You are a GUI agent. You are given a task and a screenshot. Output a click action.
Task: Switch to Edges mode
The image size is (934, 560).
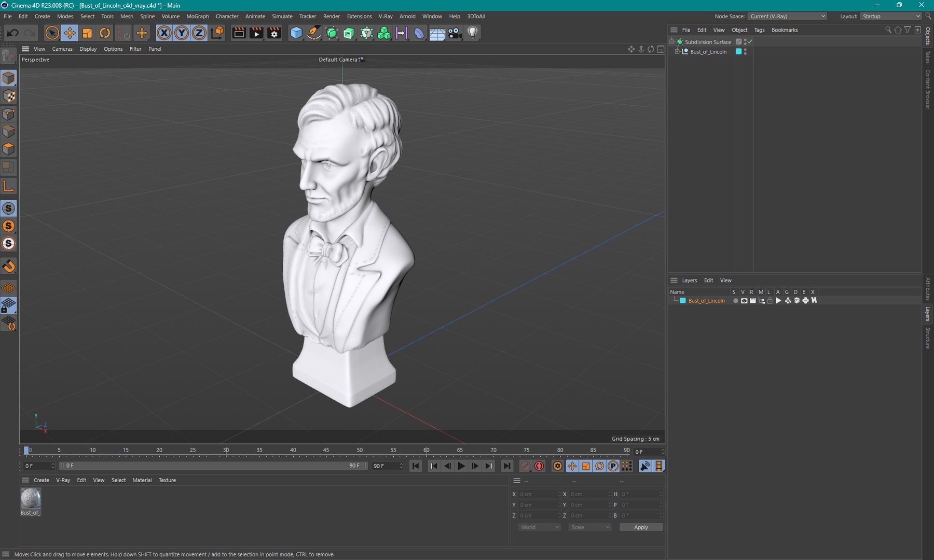click(9, 131)
